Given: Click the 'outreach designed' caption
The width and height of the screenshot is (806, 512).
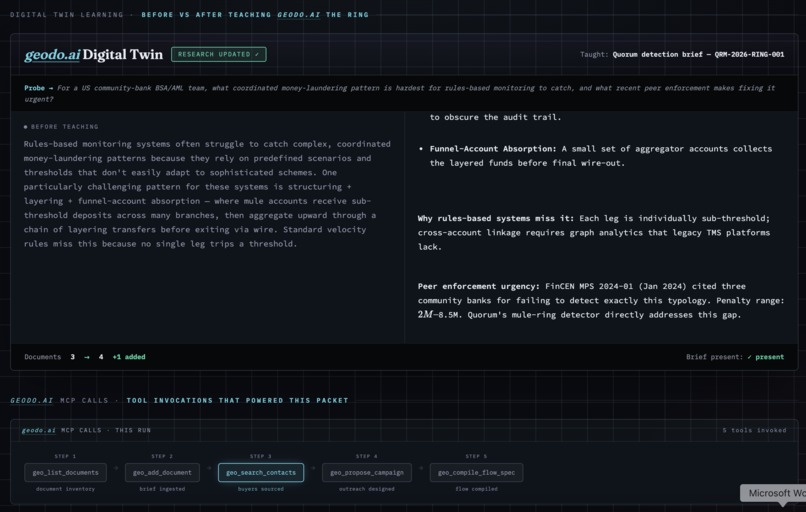Looking at the screenshot, I should click(367, 489).
